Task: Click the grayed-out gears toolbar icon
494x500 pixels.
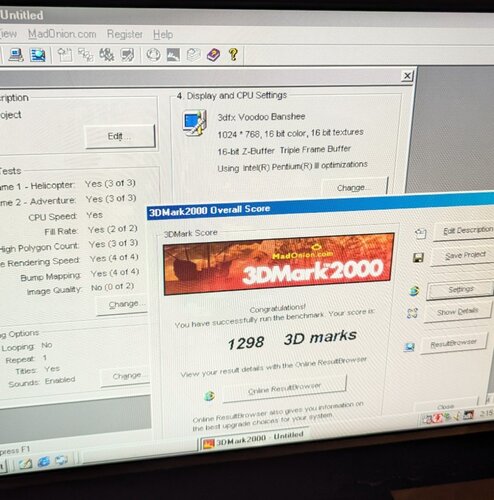Action: [106, 55]
